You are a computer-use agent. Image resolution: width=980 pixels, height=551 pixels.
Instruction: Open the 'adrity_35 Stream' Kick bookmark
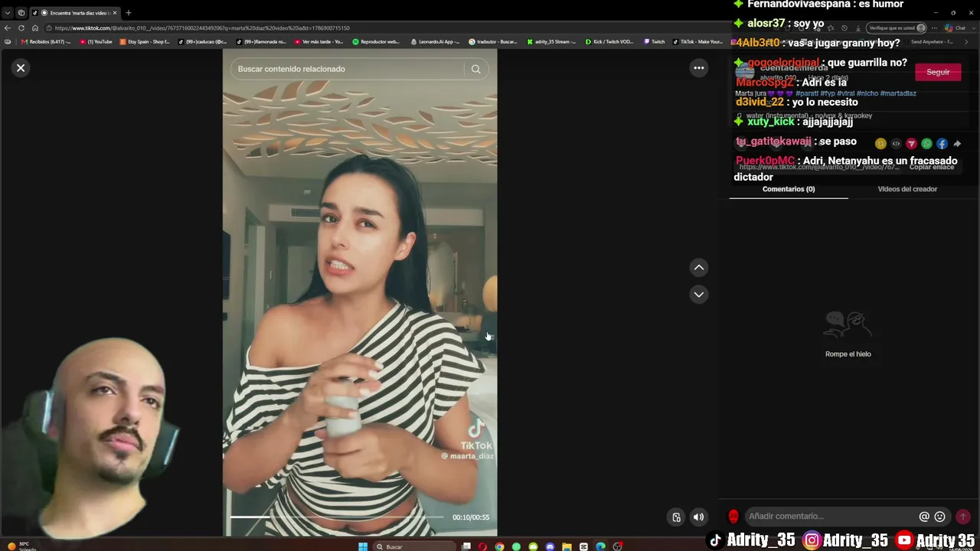click(552, 41)
